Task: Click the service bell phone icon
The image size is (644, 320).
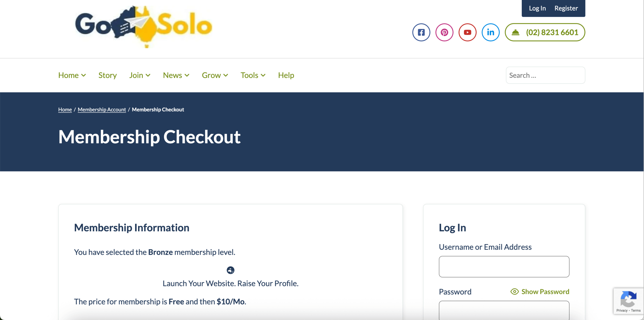Action: (x=515, y=32)
